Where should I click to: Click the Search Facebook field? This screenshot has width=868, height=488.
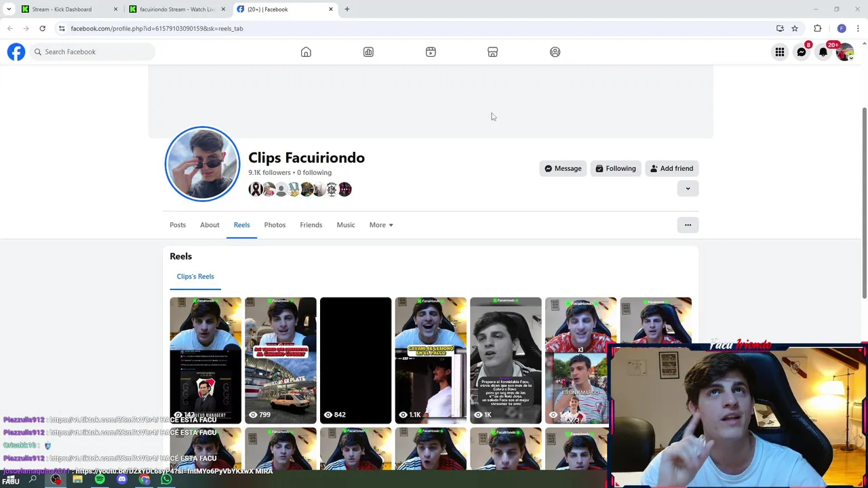(93, 52)
